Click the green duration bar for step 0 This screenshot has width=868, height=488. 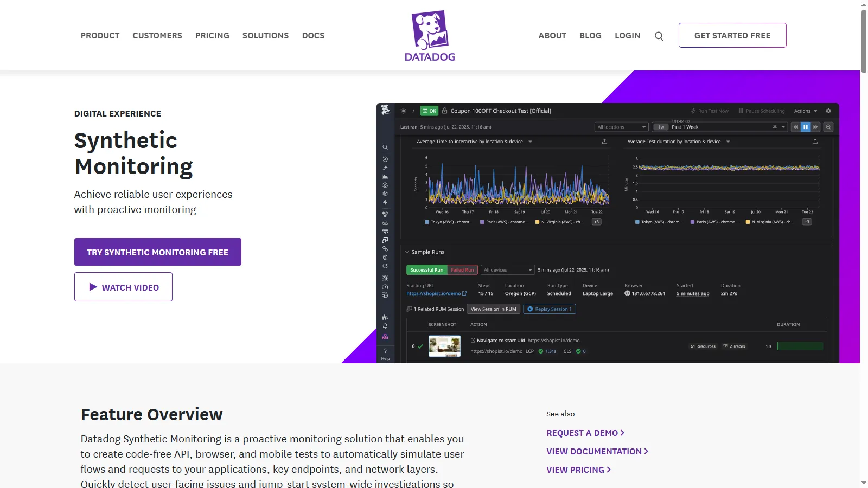pyautogui.click(x=800, y=346)
